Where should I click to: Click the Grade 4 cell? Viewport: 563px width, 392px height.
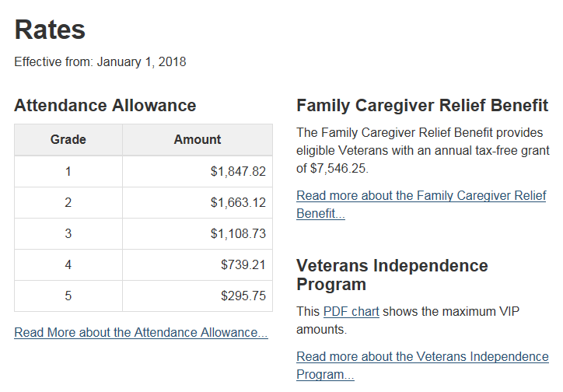click(68, 265)
